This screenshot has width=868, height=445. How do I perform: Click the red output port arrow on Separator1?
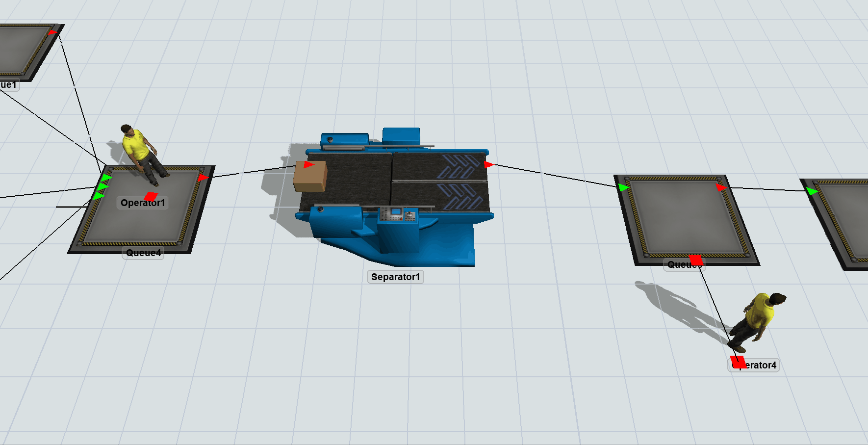pyautogui.click(x=488, y=164)
